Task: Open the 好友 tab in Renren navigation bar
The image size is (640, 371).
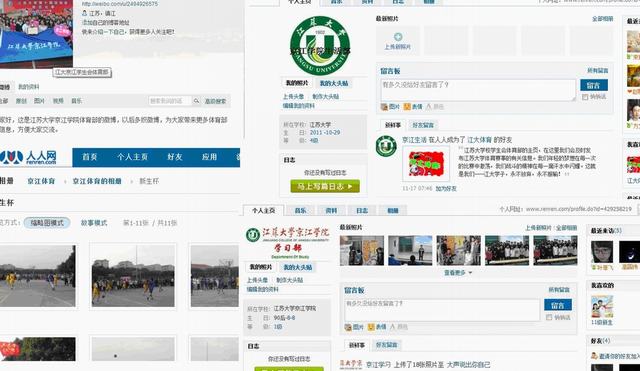Action: click(x=175, y=157)
